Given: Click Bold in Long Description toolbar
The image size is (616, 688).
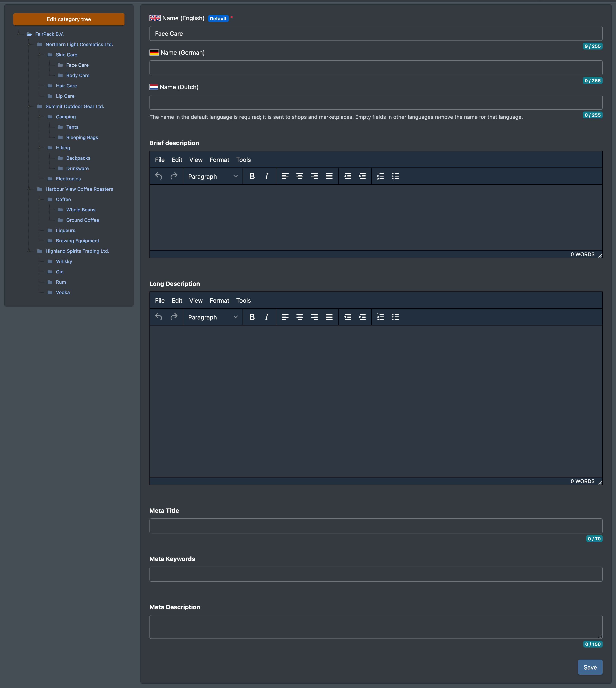Looking at the screenshot, I should coord(252,317).
